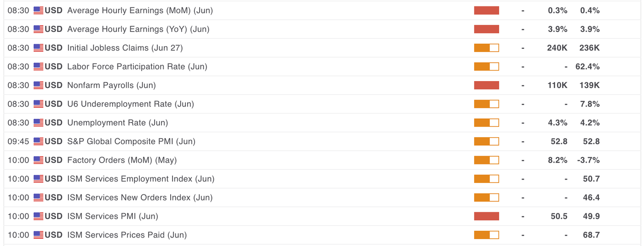Screen dimensions: 644x246
Task: Click the flag icon for Factory Orders (MoM)
Action: click(x=38, y=160)
